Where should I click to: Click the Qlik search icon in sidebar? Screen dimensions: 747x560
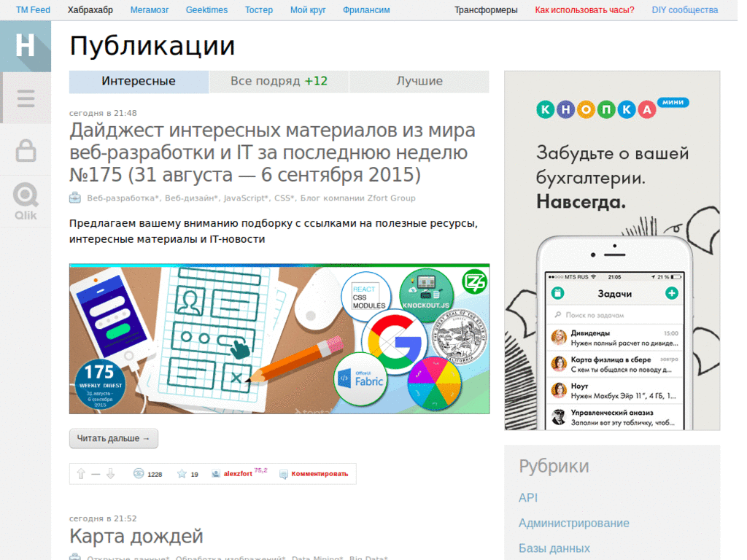[x=26, y=201]
